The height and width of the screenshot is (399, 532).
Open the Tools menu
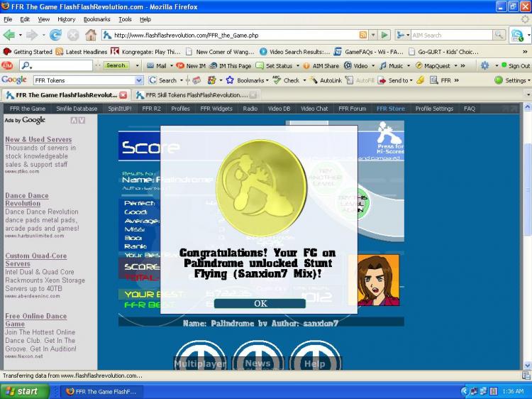(125, 19)
